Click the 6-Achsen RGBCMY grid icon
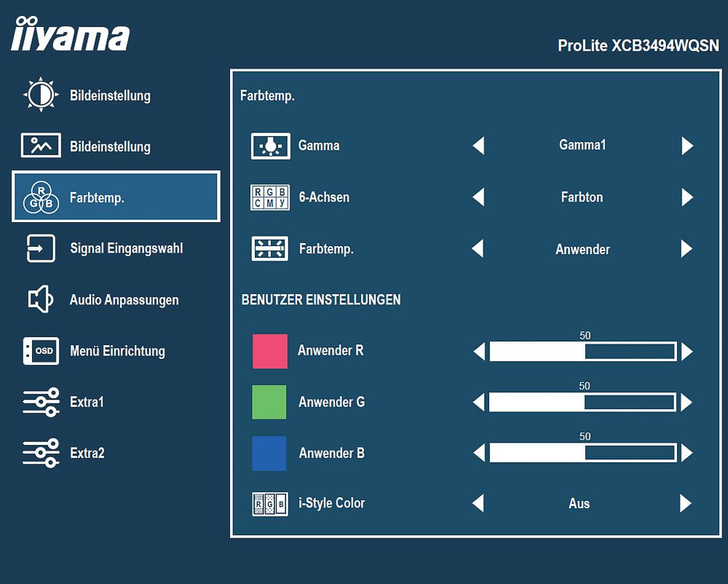The image size is (728, 584). (x=270, y=197)
